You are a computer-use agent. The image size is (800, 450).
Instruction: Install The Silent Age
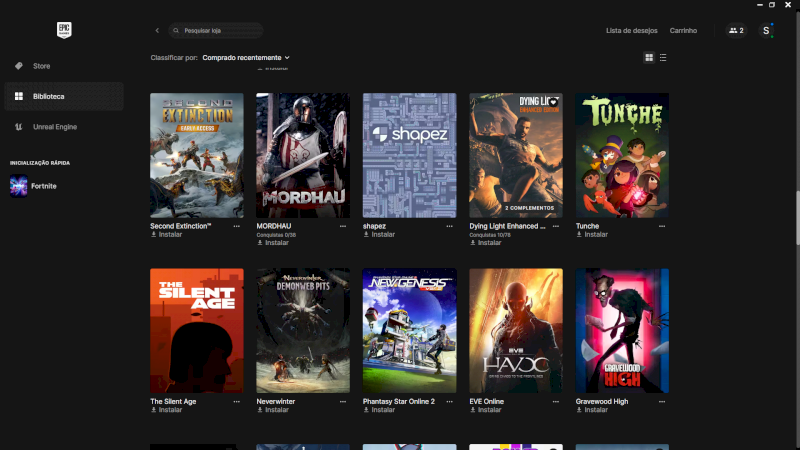[x=166, y=410]
